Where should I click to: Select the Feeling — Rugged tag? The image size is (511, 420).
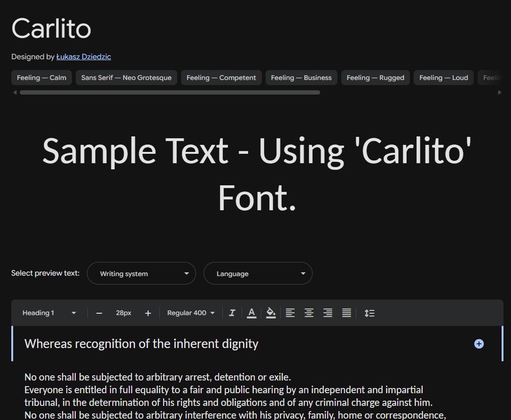pos(376,78)
